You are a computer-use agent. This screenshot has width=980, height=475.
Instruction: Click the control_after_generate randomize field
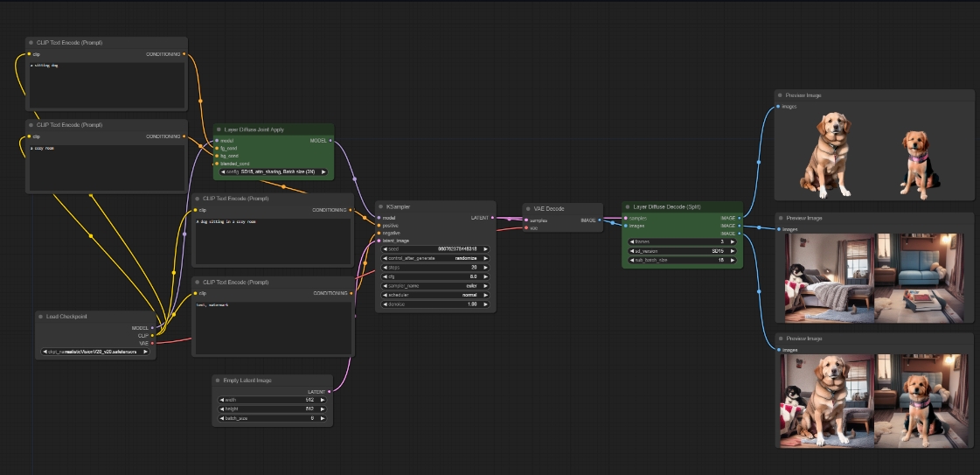pos(434,258)
